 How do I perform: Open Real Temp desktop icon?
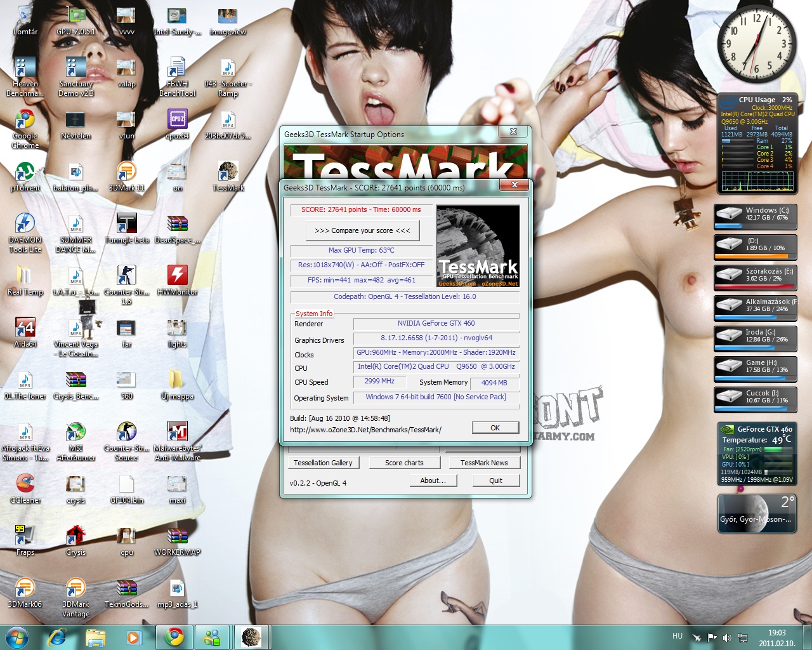click(25, 281)
